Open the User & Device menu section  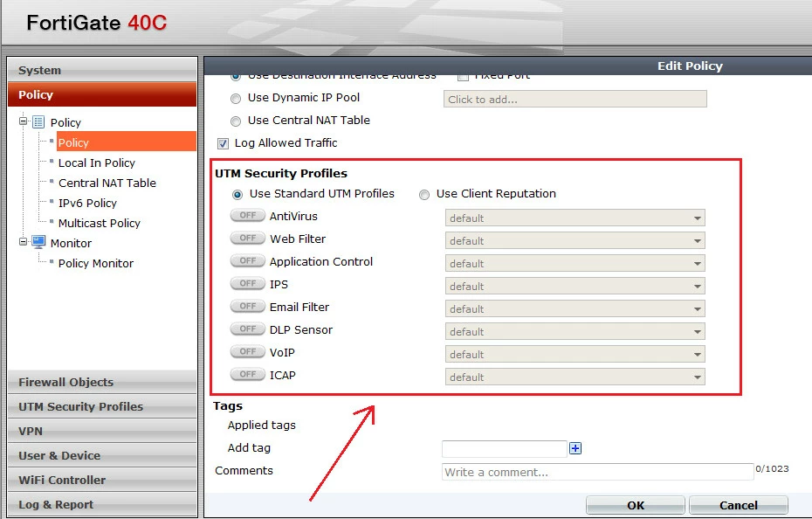coord(102,455)
